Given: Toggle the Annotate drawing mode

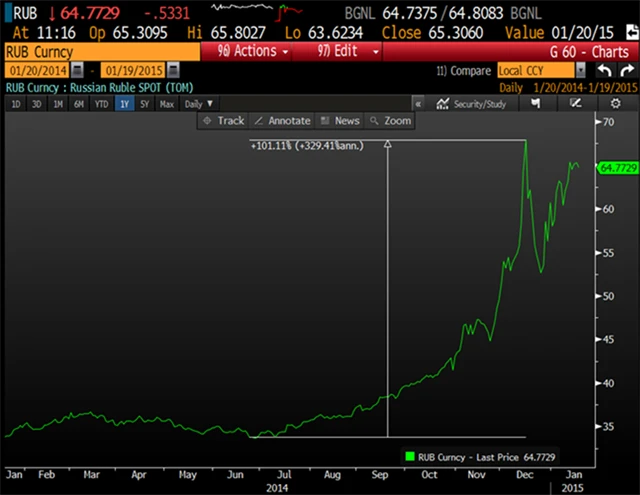Looking at the screenshot, I should pyautogui.click(x=283, y=120).
